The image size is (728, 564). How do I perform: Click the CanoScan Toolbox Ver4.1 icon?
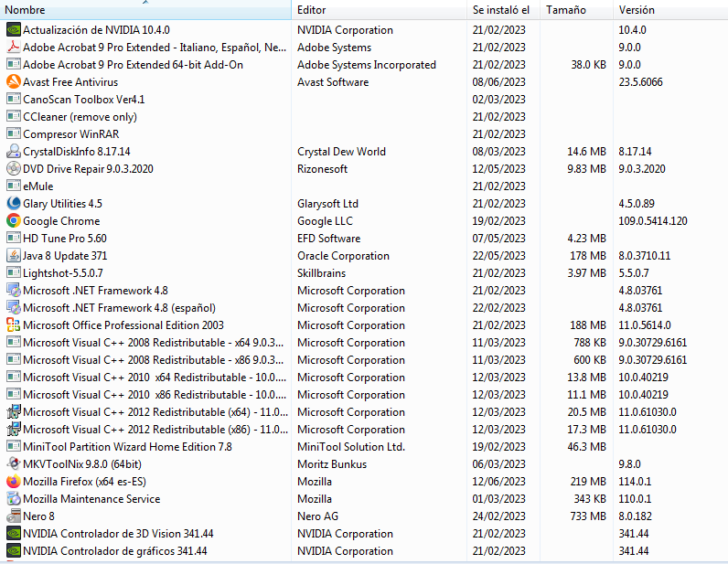(14, 99)
